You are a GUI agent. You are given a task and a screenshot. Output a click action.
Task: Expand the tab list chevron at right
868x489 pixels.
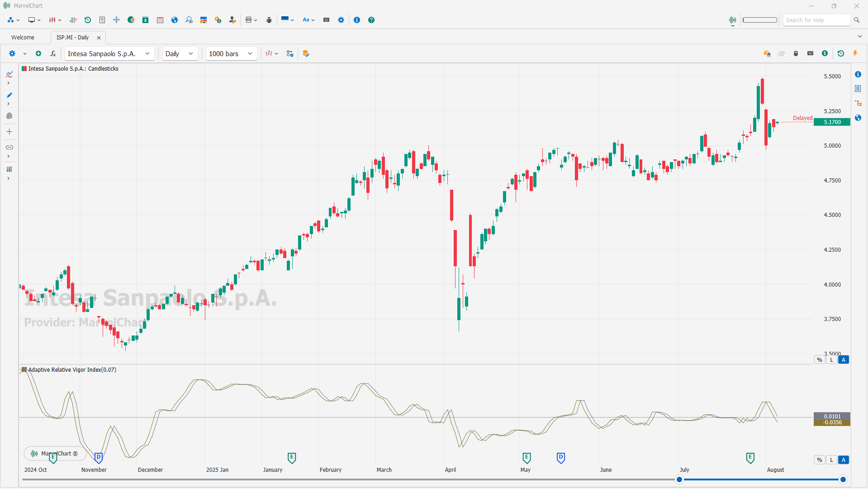pos(859,36)
